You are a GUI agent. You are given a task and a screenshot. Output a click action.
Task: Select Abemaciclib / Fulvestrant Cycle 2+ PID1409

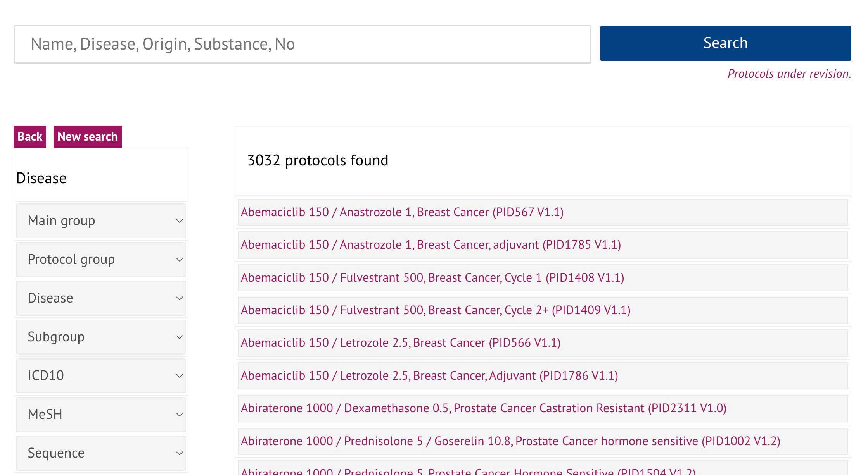(435, 310)
